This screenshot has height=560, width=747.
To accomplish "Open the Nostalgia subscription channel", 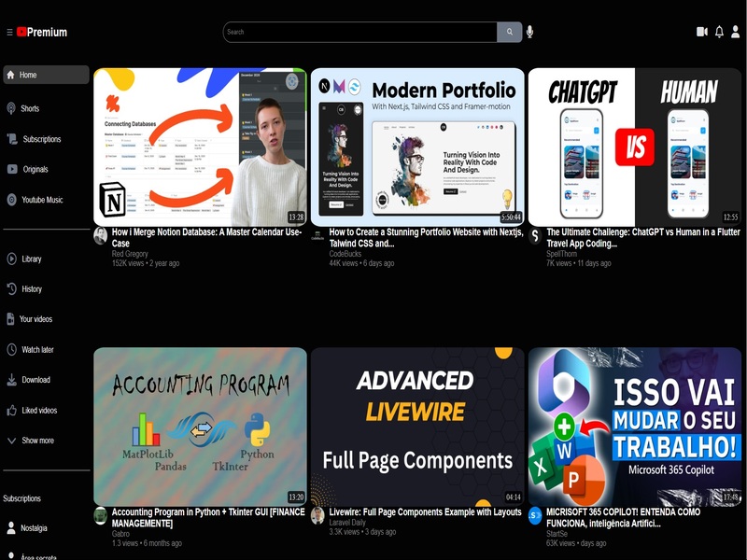I will point(34,528).
